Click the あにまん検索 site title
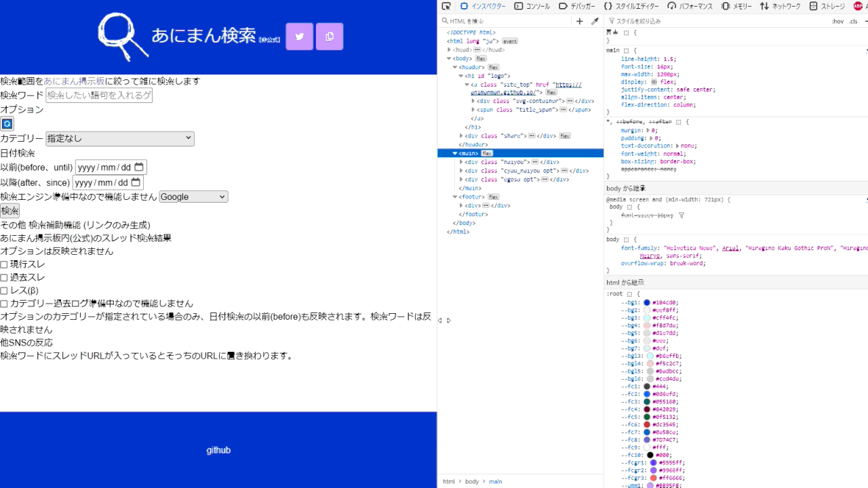Image resolution: width=868 pixels, height=488 pixels. click(x=203, y=35)
